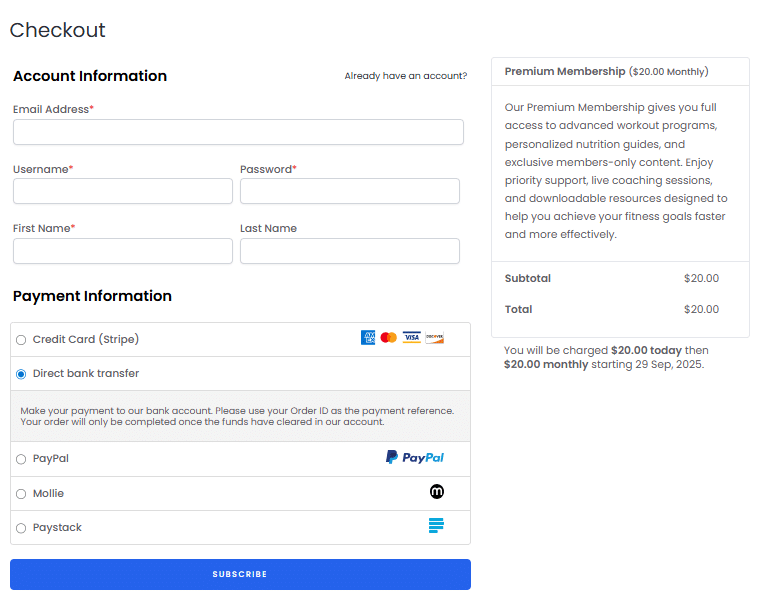Click the Mastercard logo icon
Image resolution: width=760 pixels, height=603 pixels.
pos(389,338)
